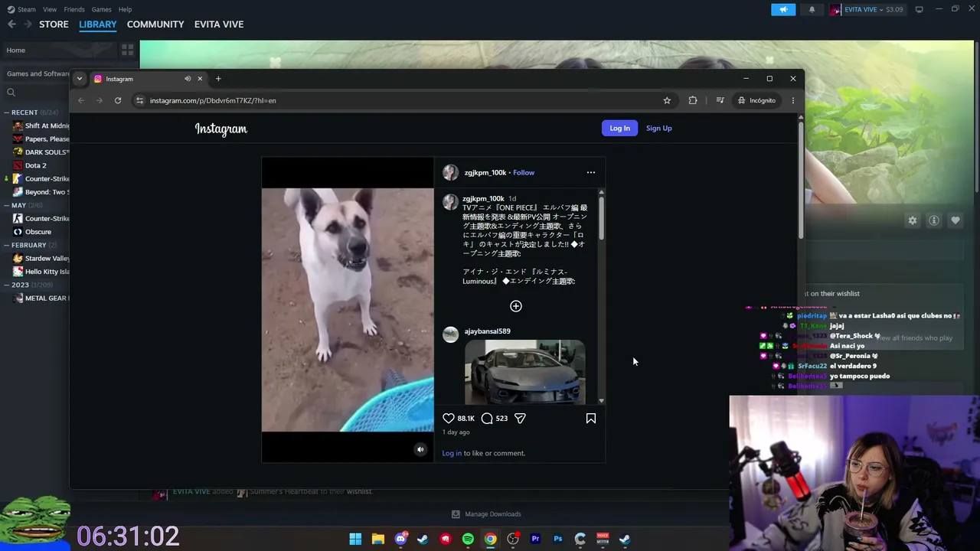Open Premiere Pro from the taskbar

click(x=535, y=539)
